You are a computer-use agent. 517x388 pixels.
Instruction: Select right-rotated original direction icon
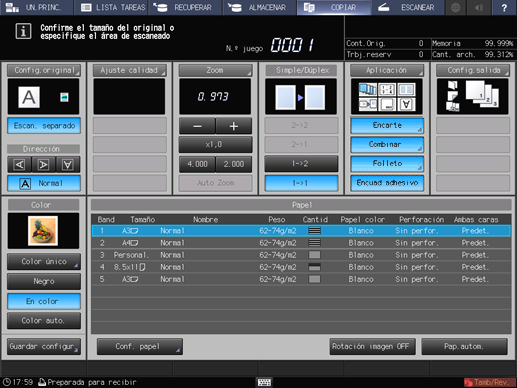(44, 165)
